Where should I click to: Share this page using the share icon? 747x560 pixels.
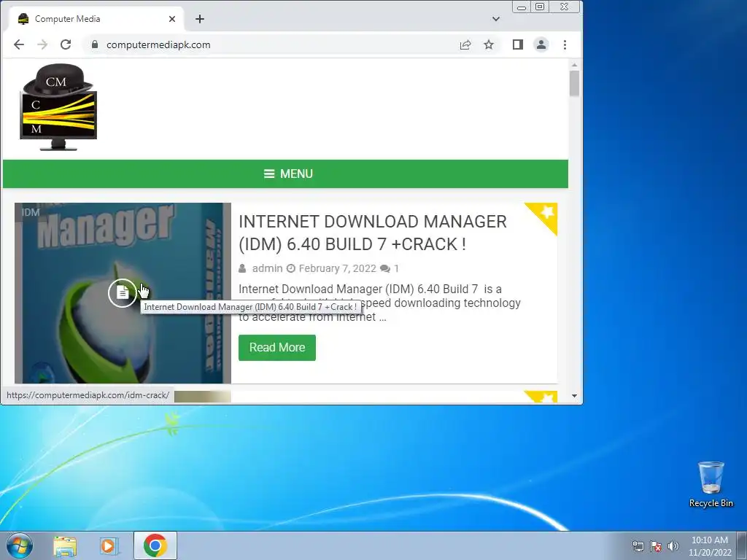(x=465, y=44)
